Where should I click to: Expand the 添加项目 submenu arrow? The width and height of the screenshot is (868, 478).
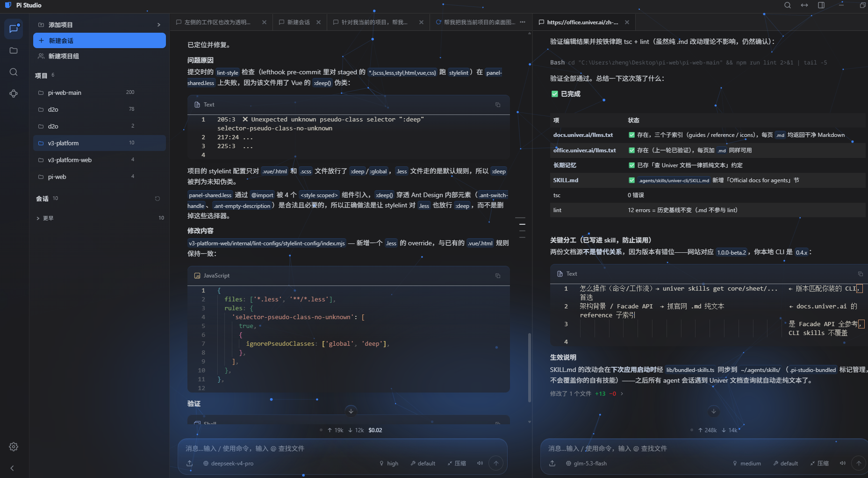[159, 25]
